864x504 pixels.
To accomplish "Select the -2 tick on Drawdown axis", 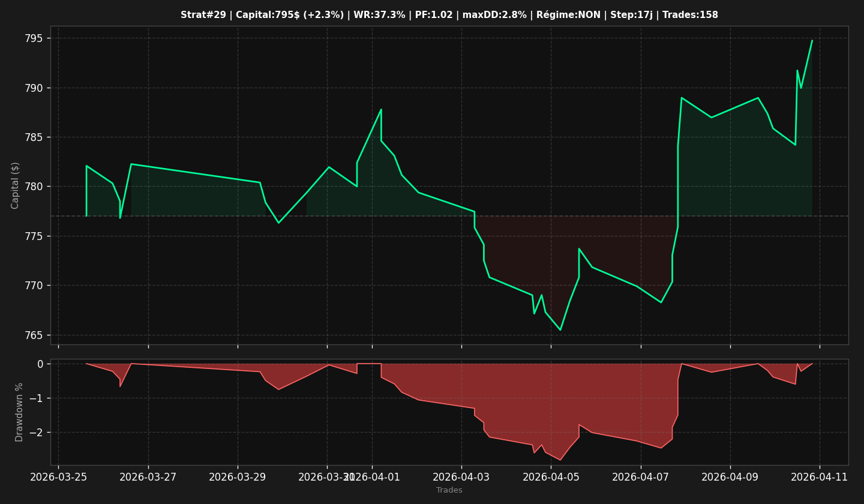I will click(x=37, y=433).
